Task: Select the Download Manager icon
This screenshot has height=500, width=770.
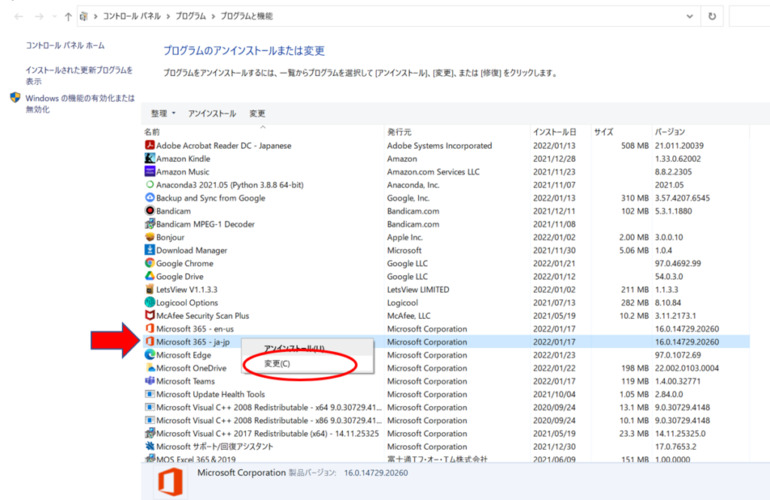Action: tap(150, 250)
